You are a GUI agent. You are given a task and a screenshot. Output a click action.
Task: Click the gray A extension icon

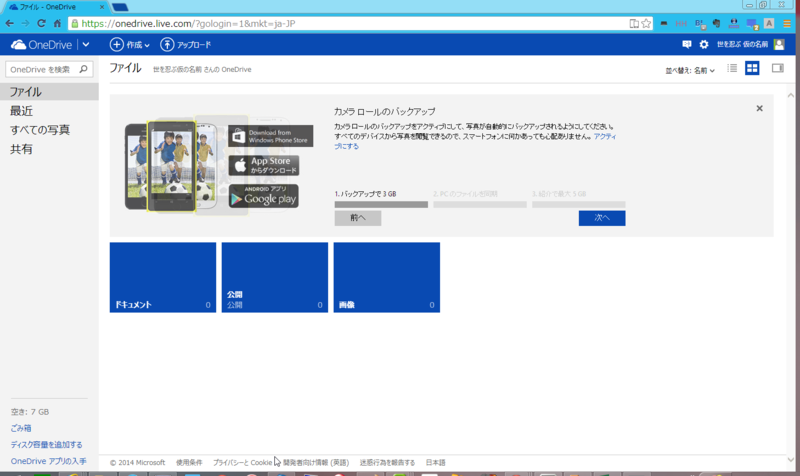pos(769,23)
